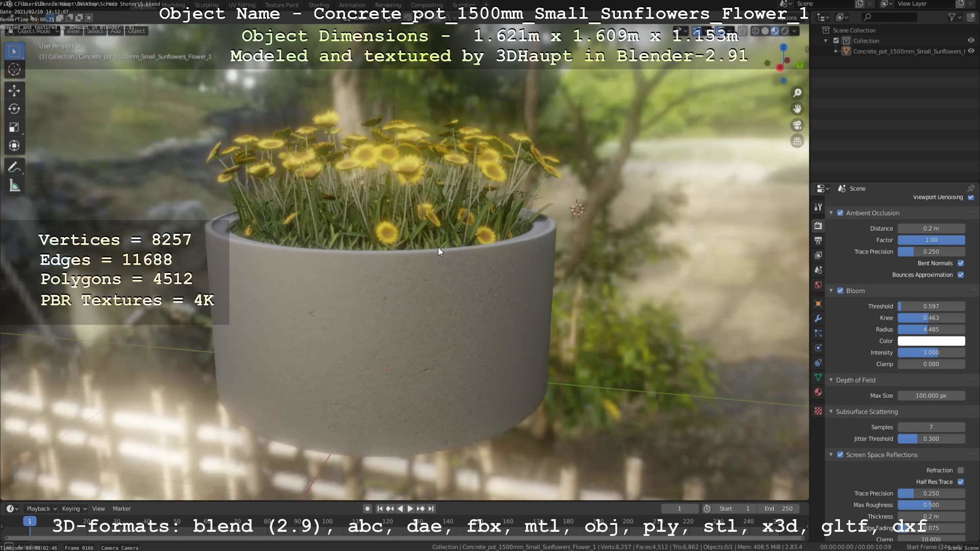This screenshot has height=551, width=980.
Task: Collapse the Subsurface Scattering panel
Action: point(831,411)
